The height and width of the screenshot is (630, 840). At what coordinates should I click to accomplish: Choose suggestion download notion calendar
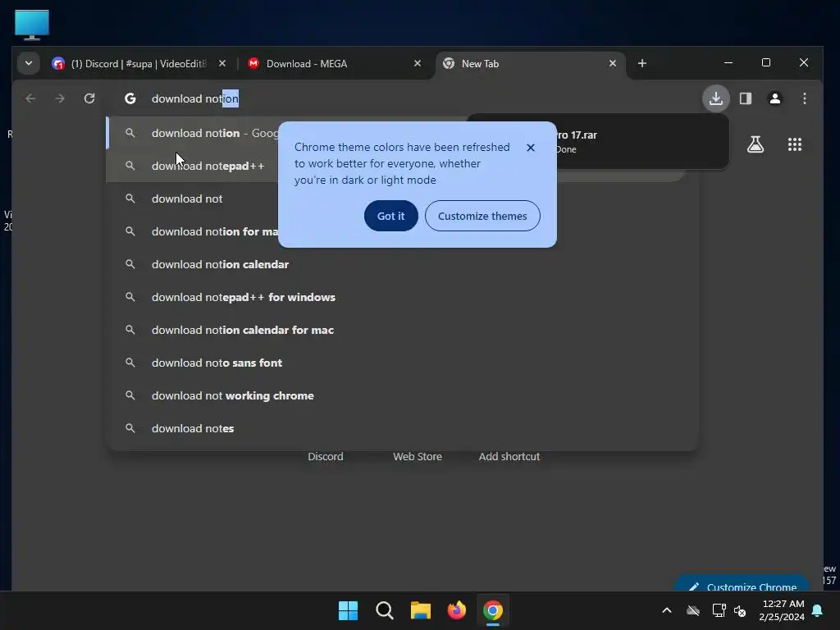[x=402, y=264]
